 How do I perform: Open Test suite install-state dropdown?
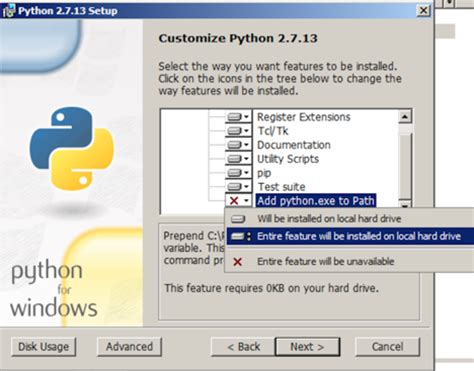tap(239, 187)
